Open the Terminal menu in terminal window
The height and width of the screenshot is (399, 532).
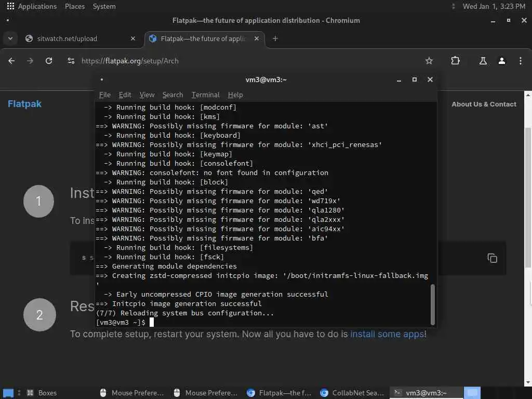pos(205,95)
